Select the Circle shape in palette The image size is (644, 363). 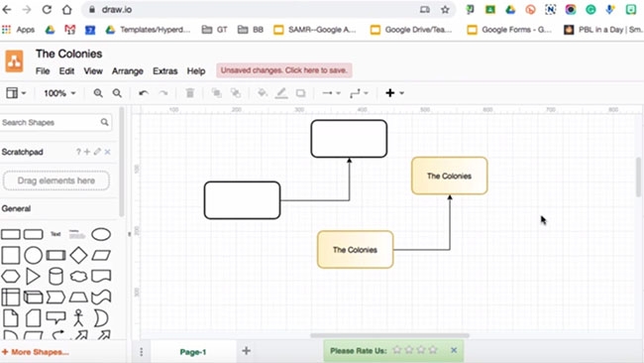click(x=34, y=255)
